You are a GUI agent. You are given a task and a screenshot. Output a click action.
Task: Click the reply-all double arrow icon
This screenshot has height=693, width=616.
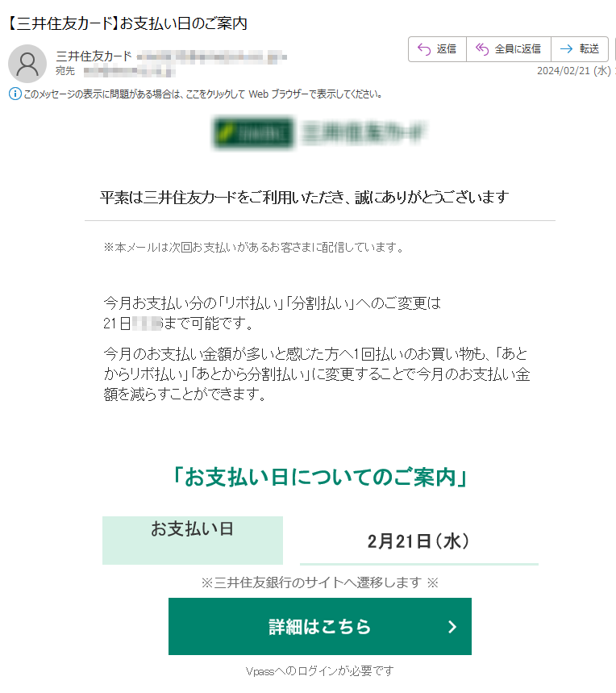(x=482, y=49)
